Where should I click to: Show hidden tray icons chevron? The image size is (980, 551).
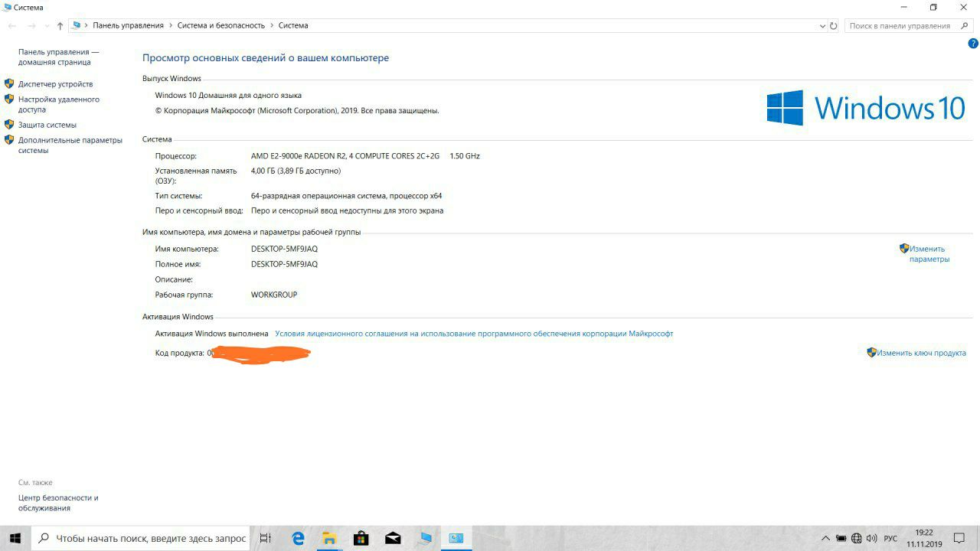point(825,538)
